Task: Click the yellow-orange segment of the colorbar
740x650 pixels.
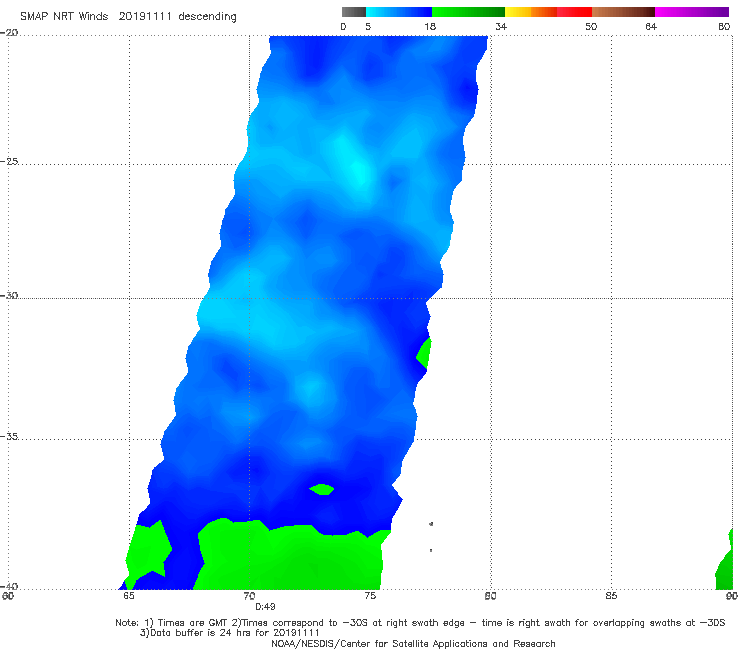Action: 530,12
